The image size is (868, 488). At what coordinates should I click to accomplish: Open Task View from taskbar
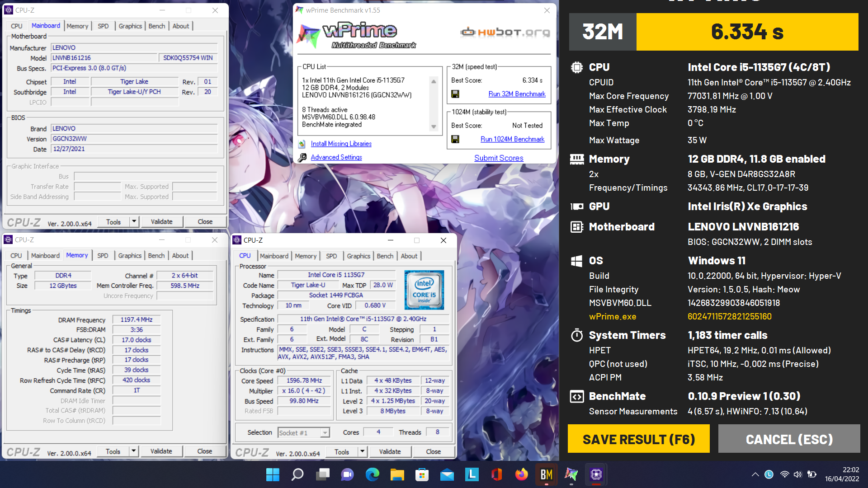pos(323,474)
